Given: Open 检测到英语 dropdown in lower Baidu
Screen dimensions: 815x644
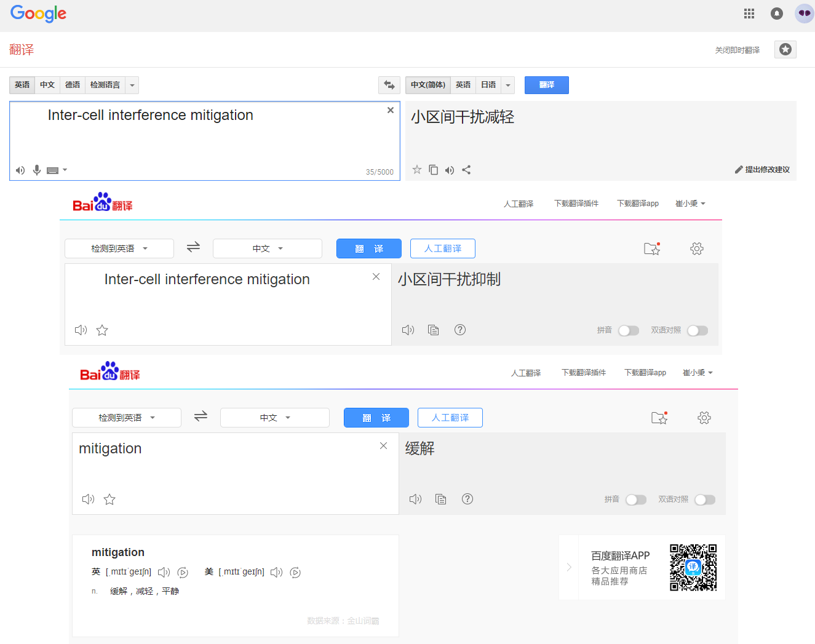Looking at the screenshot, I should 127,418.
